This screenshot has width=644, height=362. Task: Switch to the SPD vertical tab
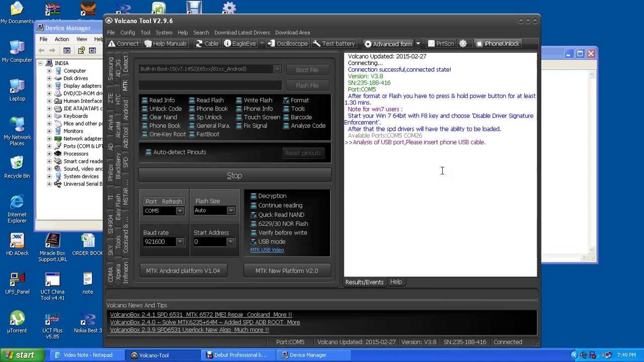126,162
